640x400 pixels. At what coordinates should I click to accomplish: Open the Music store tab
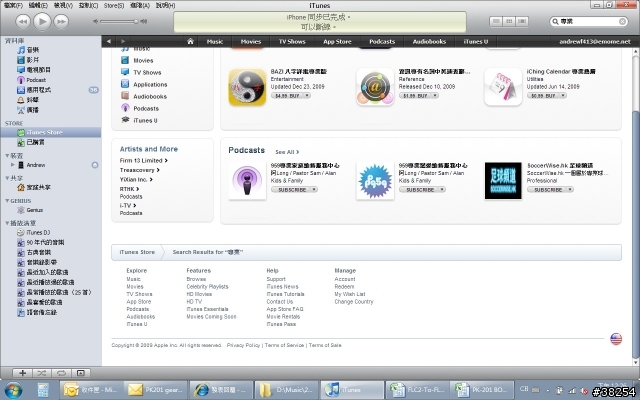[215, 41]
